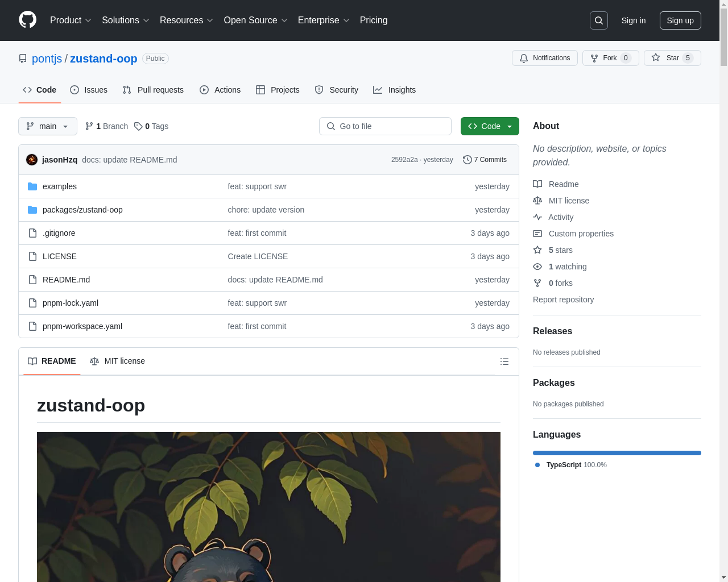728x582 pixels.
Task: Click the LICENSE file icon
Action: (x=32, y=256)
